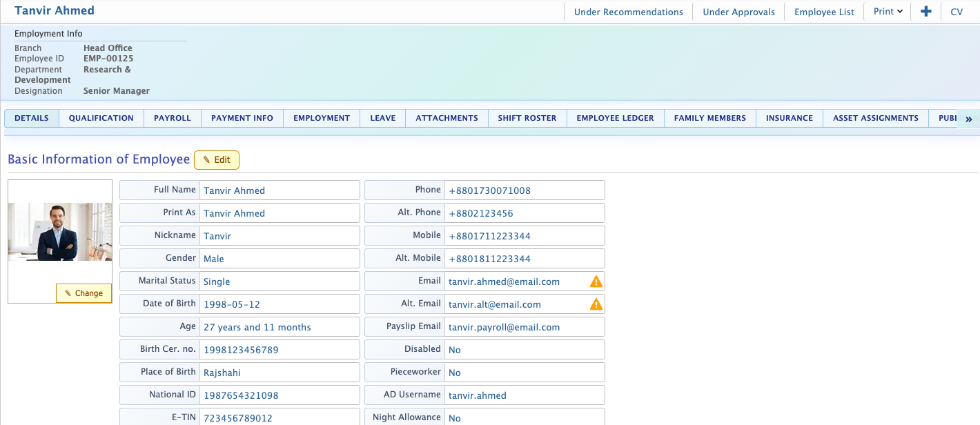
Task: Switch to the SHIFT ROSTER tab
Action: 527,118
